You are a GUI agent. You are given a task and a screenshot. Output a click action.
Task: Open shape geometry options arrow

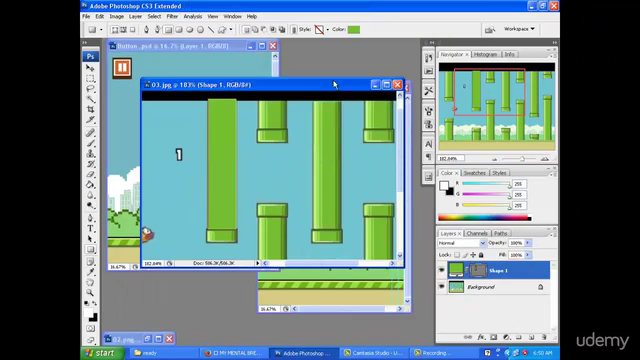click(231, 30)
